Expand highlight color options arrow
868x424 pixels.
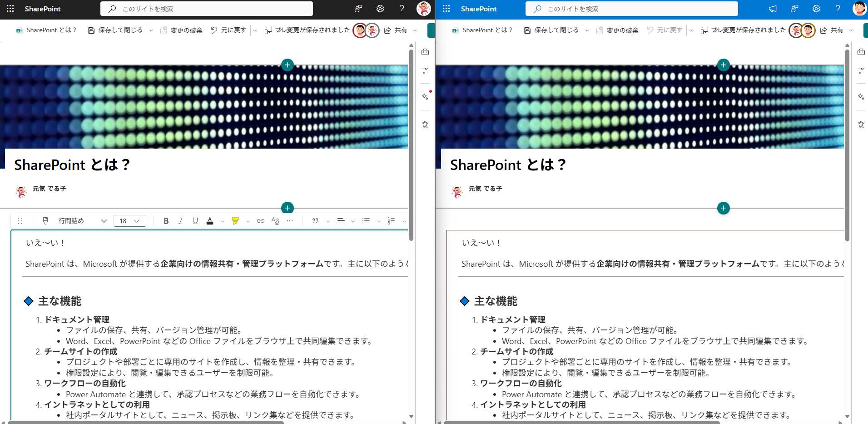[x=248, y=221]
